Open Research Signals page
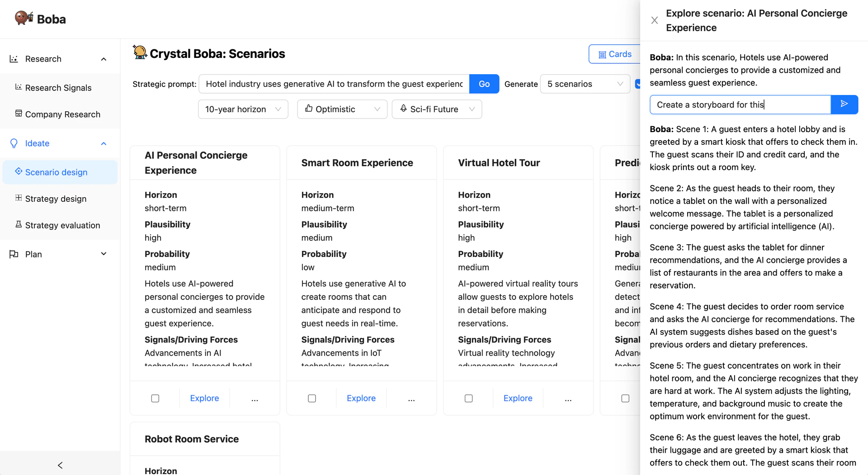 pyautogui.click(x=58, y=88)
